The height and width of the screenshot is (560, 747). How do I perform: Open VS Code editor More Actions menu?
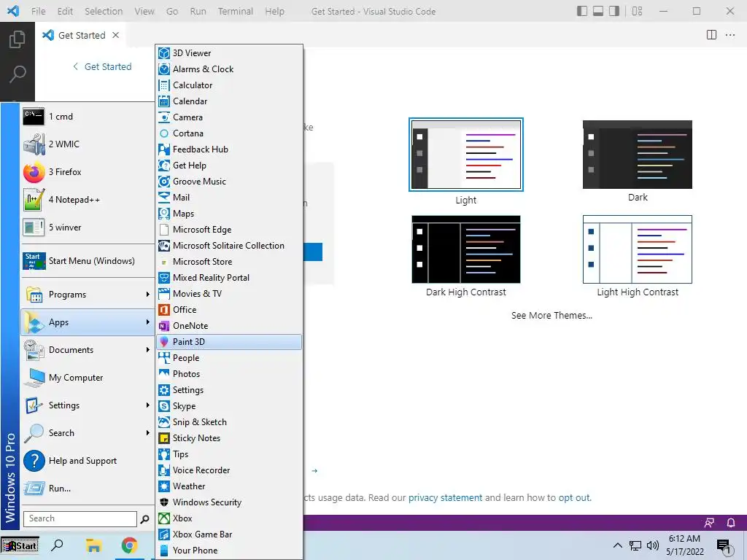(729, 35)
